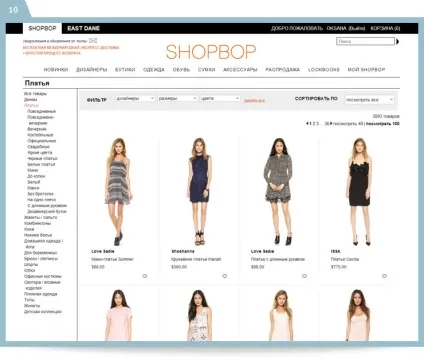Open the АКСЕССУАРЫ menu
Screen dimensions: 424x360
pyautogui.click(x=240, y=70)
